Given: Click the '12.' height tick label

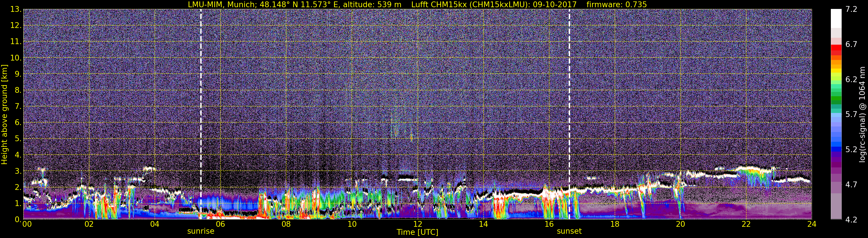Looking at the screenshot, I should point(16,26).
